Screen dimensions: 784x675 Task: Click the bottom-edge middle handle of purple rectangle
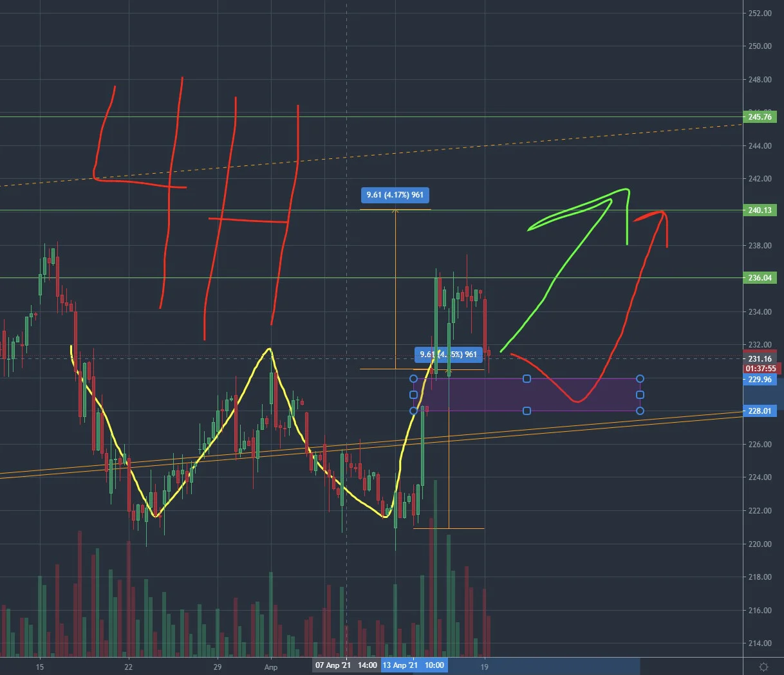click(x=527, y=411)
